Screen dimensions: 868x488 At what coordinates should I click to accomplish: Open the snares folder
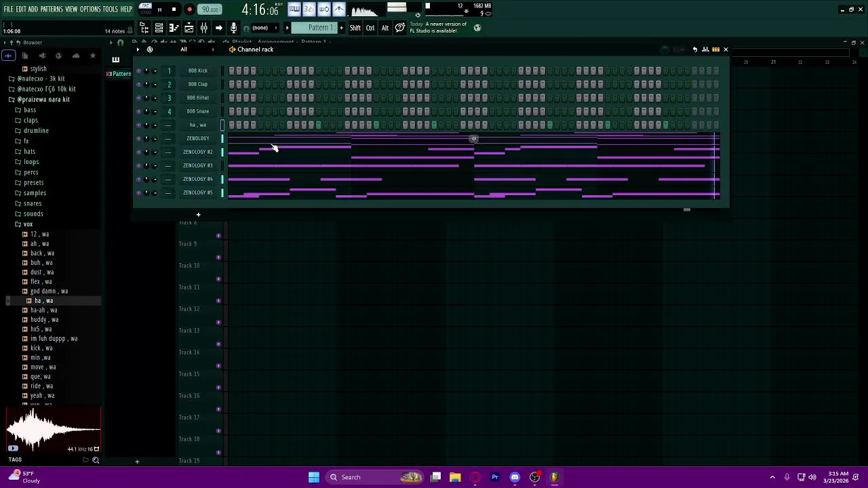(x=33, y=203)
